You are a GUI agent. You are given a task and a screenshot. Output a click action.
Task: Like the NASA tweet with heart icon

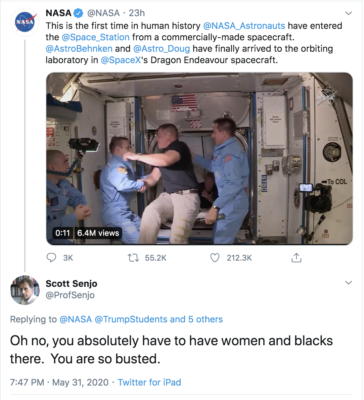click(215, 258)
